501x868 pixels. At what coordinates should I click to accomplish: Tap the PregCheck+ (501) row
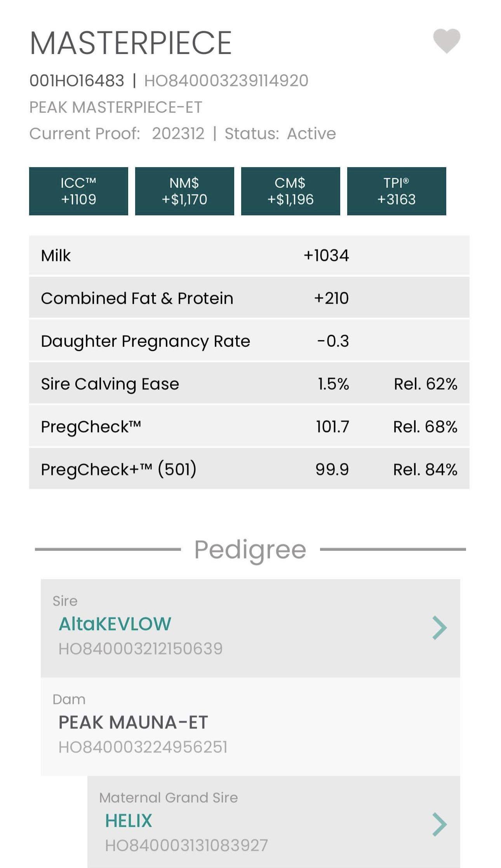click(249, 469)
